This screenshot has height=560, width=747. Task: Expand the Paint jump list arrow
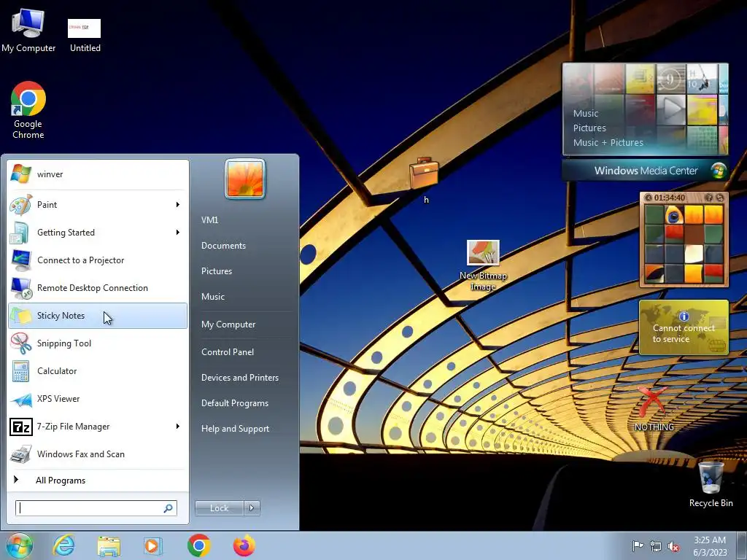(178, 205)
